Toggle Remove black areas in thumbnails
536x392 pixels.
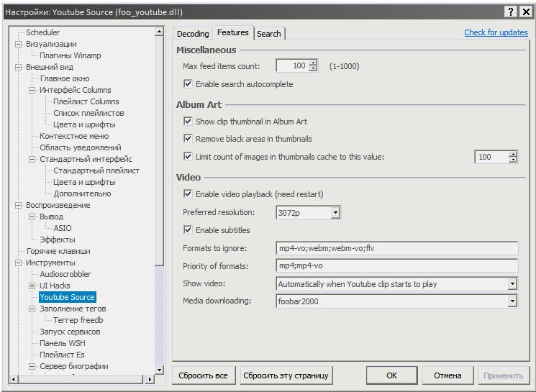click(x=188, y=139)
